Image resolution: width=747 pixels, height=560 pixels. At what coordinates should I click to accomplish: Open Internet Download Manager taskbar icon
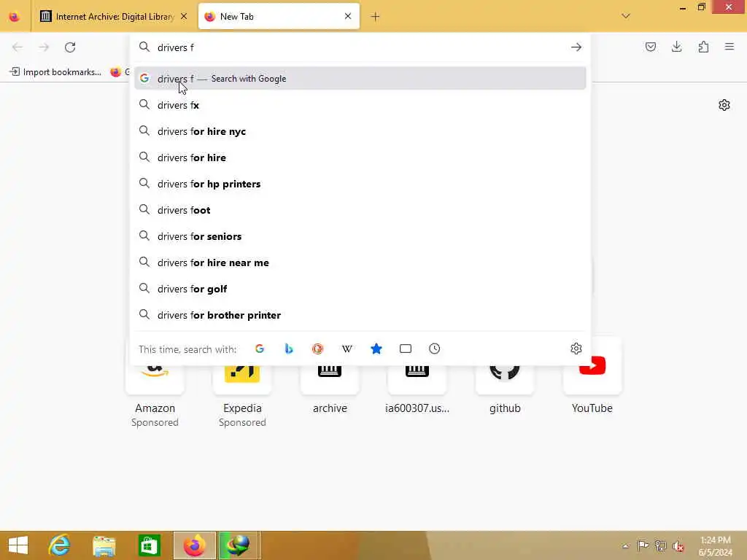(x=239, y=545)
